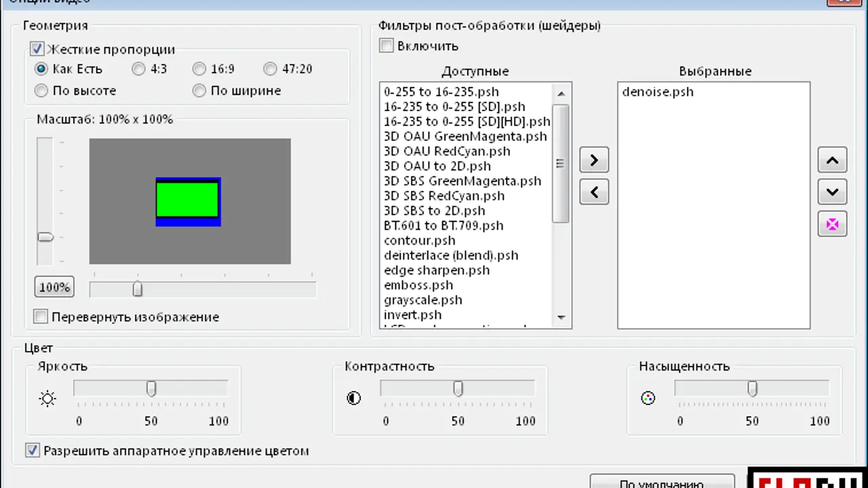Image resolution: width=868 pixels, height=488 pixels.
Task: Select the 16:9 aspect ratio option
Action: coord(199,68)
